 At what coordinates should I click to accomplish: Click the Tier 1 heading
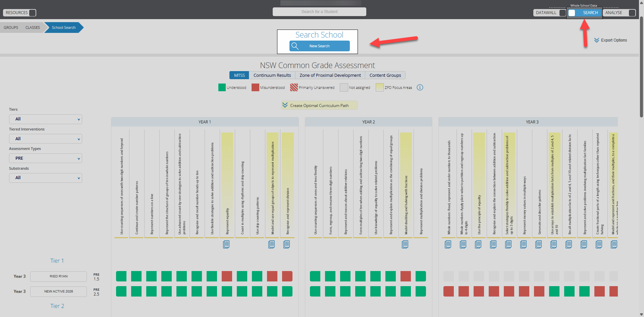coord(57,261)
